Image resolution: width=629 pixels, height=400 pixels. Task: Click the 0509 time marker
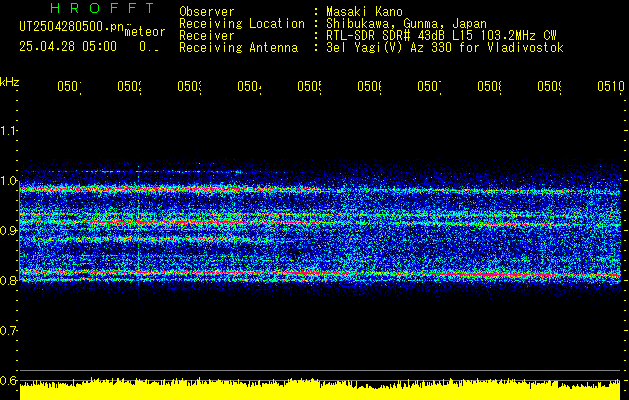pyautogui.click(x=549, y=86)
